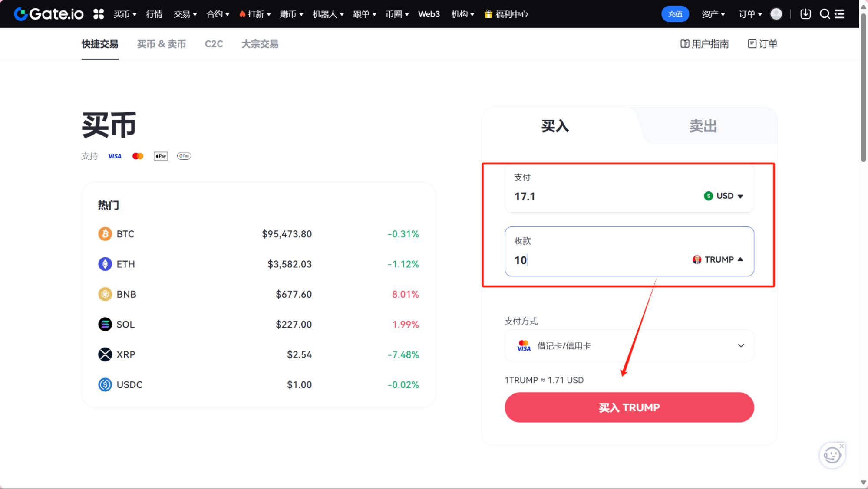Open the 买币 dropdown menu
This screenshot has height=489, width=868.
[x=125, y=14]
